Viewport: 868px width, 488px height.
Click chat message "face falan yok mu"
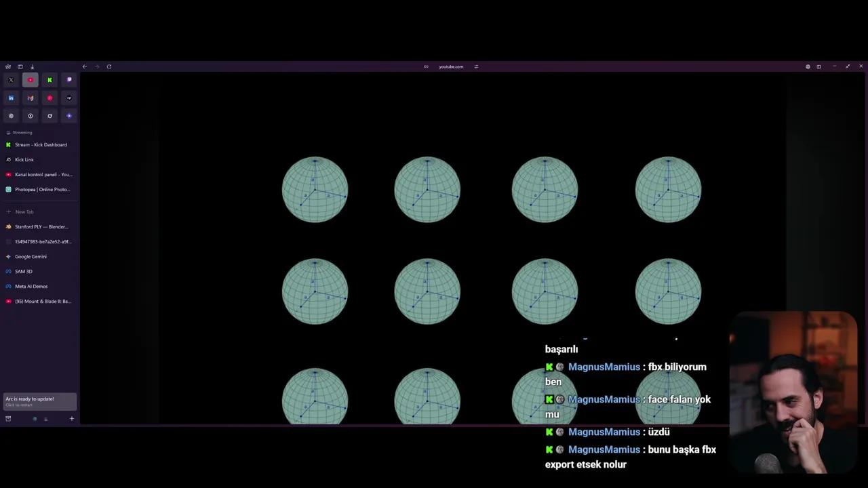coord(628,407)
